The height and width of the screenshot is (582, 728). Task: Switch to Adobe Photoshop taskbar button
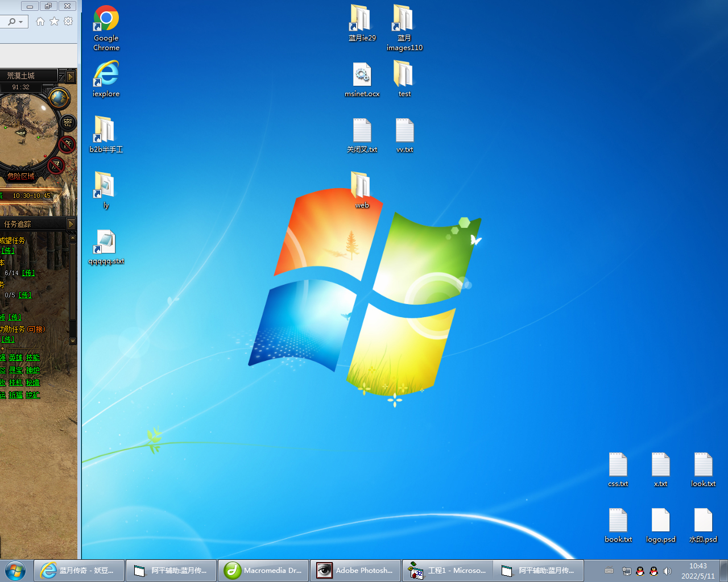click(x=355, y=571)
